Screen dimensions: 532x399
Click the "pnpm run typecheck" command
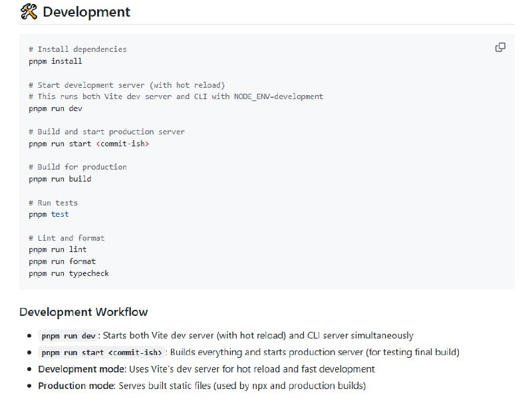(x=69, y=273)
